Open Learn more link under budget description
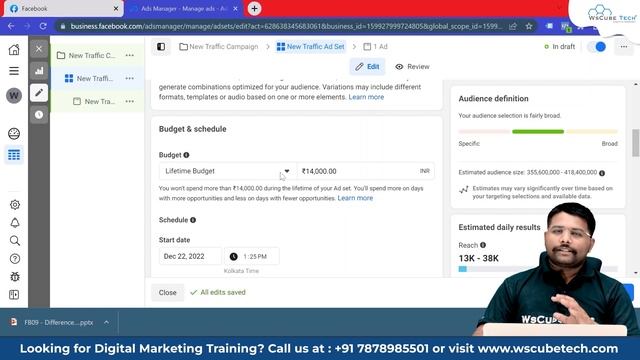Image resolution: width=640 pixels, height=360 pixels. click(355, 198)
